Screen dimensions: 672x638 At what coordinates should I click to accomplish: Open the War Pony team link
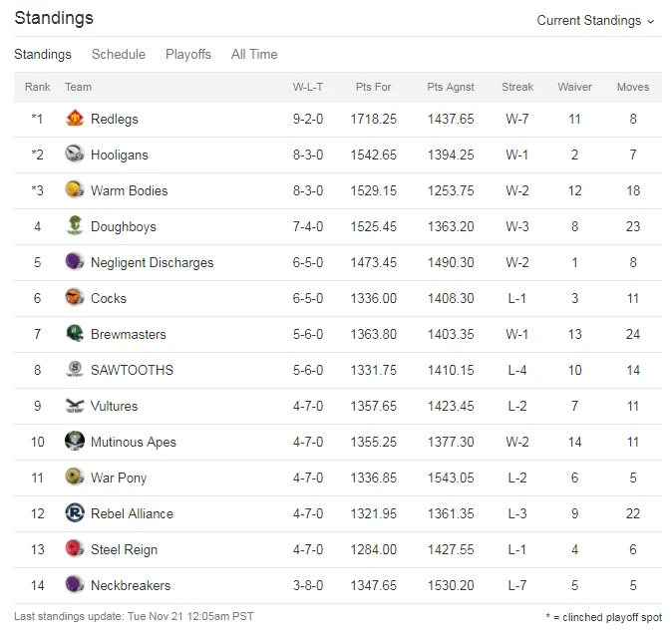point(119,478)
